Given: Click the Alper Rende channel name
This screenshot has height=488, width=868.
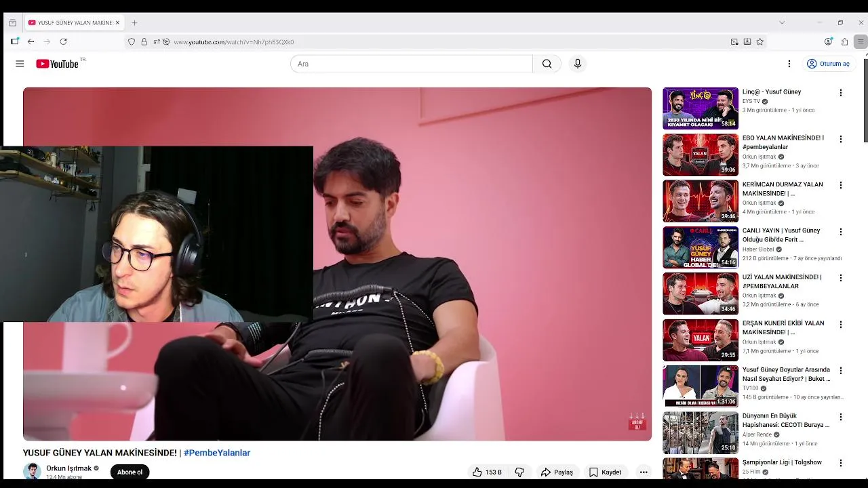Looking at the screenshot, I should [757, 434].
